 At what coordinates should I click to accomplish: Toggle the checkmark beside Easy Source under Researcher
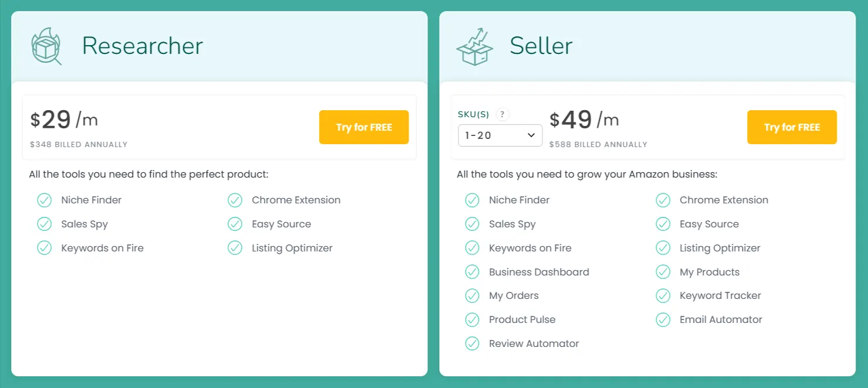[x=235, y=224]
